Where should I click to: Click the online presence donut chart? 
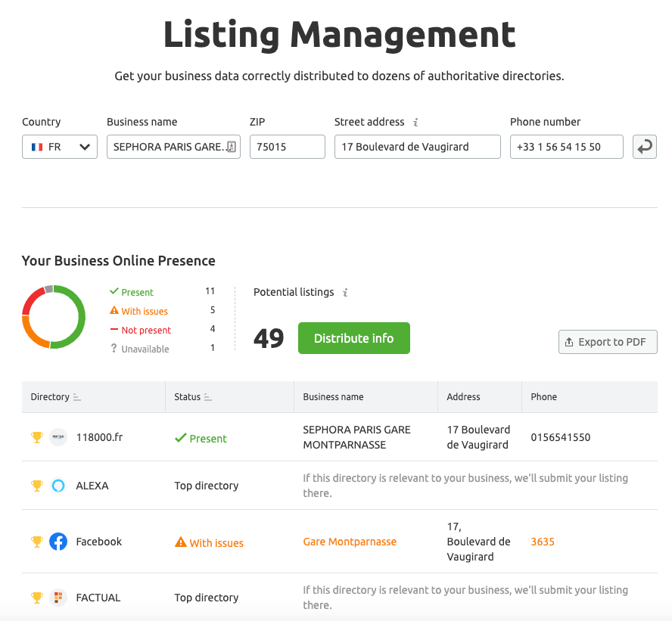[x=54, y=318]
